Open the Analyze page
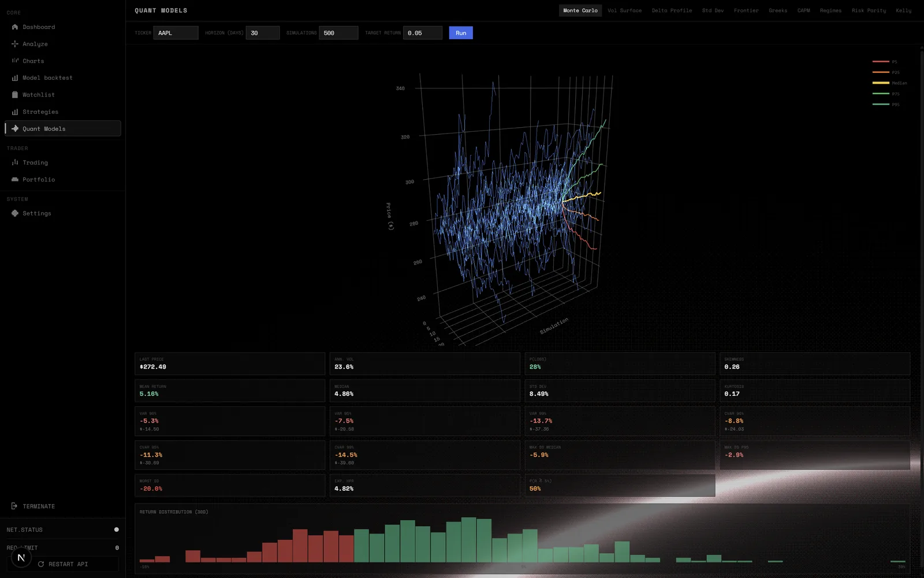The height and width of the screenshot is (578, 924). coord(63,44)
